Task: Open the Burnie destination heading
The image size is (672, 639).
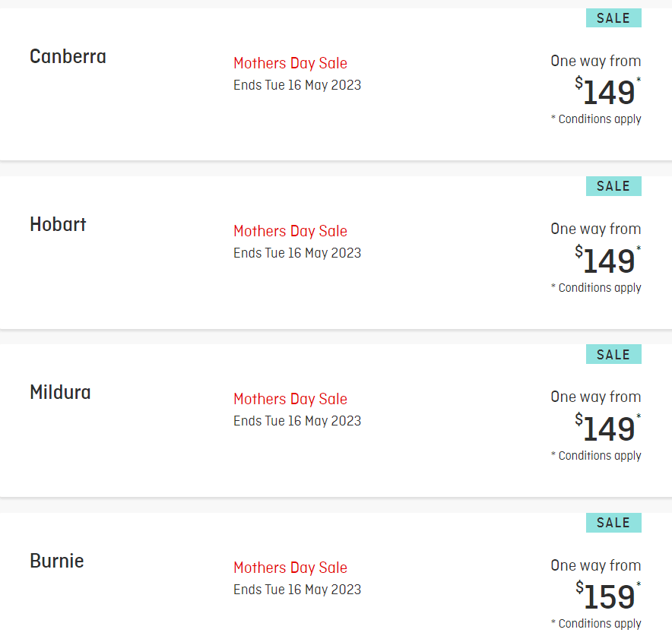Action: tap(56, 561)
